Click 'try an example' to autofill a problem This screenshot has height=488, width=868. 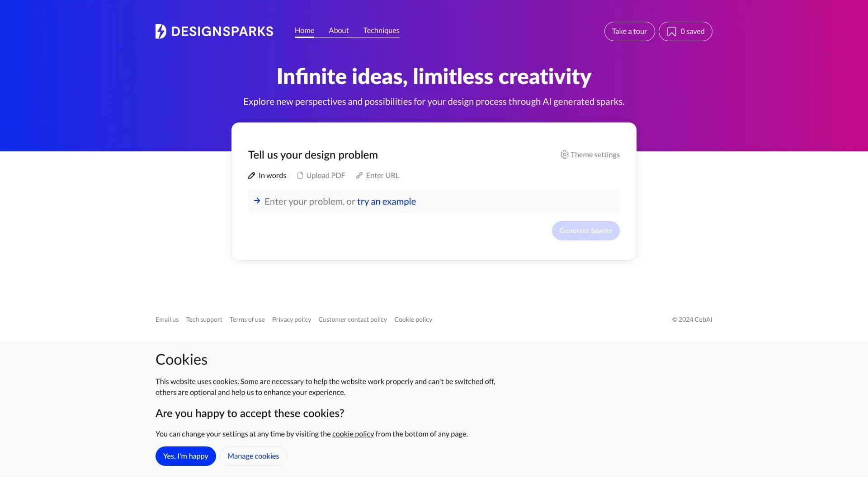point(387,202)
